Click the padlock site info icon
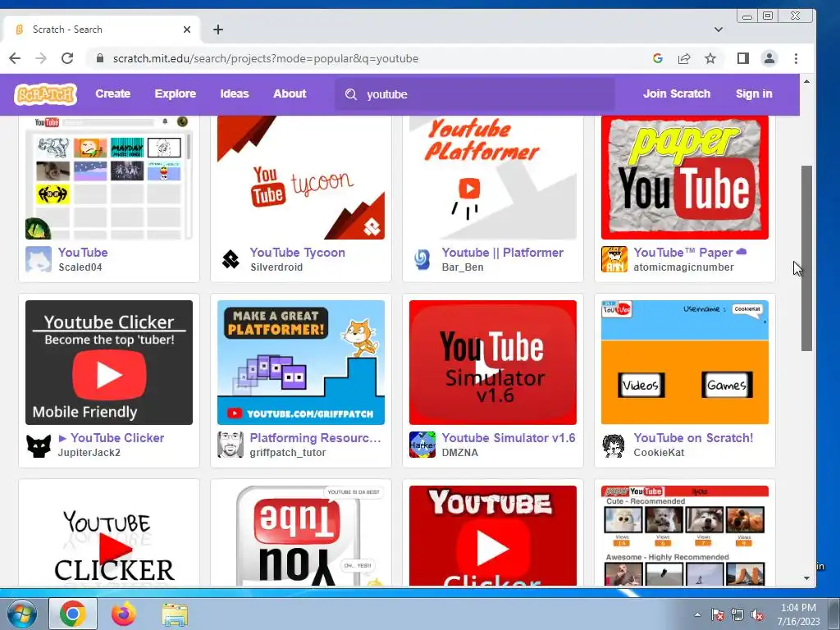The width and height of the screenshot is (840, 630). (x=99, y=58)
